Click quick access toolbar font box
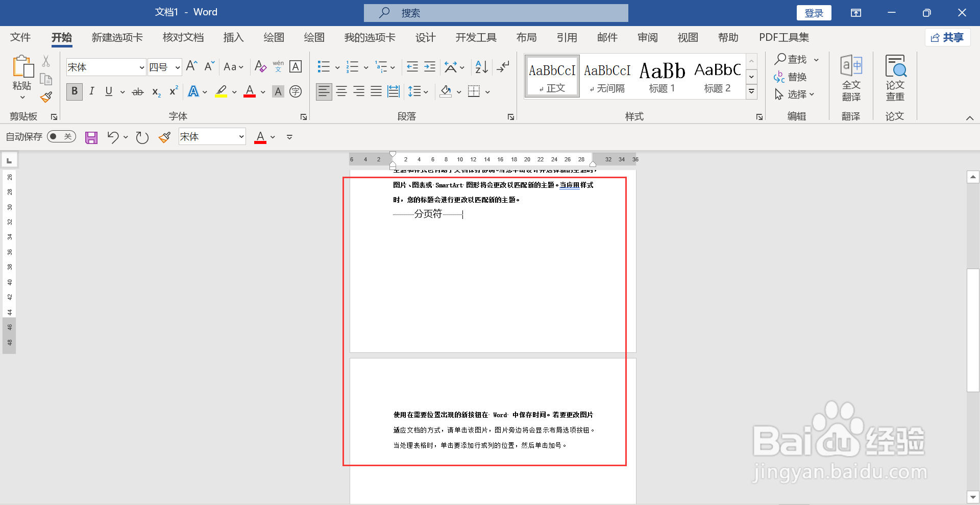This screenshot has width=980, height=505. 212,137
